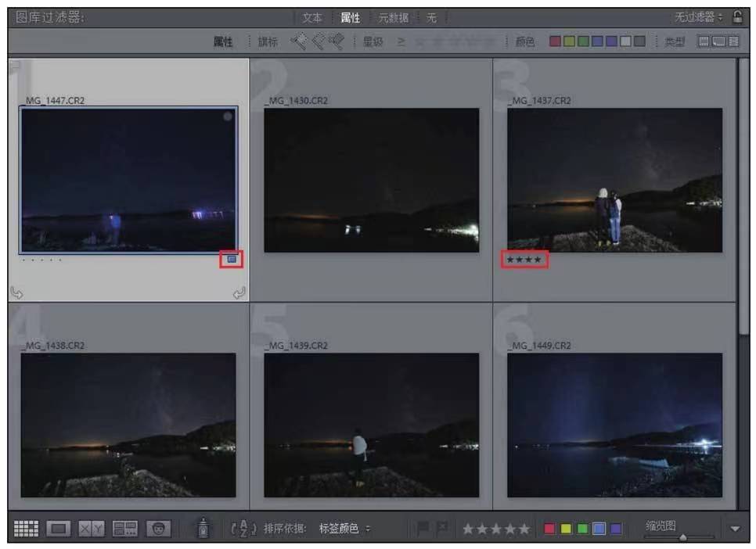This screenshot has width=756, height=549.
Task: Open Compare (X|Y) view
Action: tap(91, 528)
